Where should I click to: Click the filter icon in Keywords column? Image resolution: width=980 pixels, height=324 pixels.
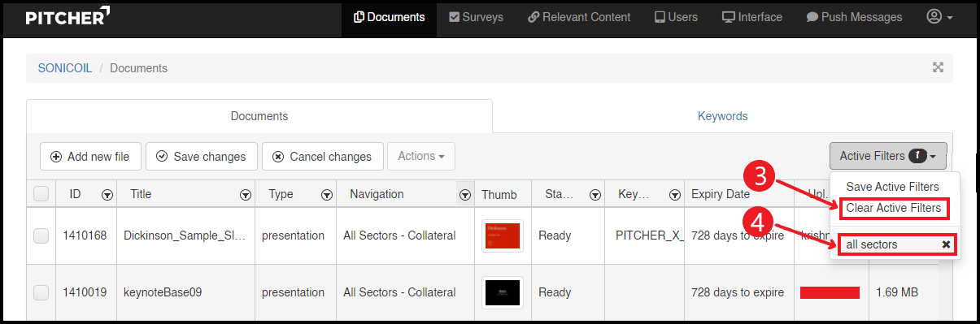click(x=674, y=195)
